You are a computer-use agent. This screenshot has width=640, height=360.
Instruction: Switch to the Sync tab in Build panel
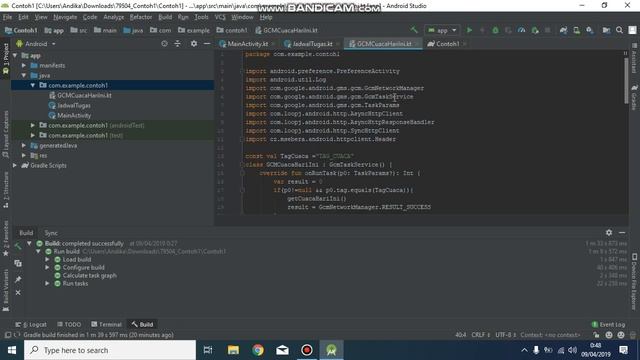coord(51,233)
